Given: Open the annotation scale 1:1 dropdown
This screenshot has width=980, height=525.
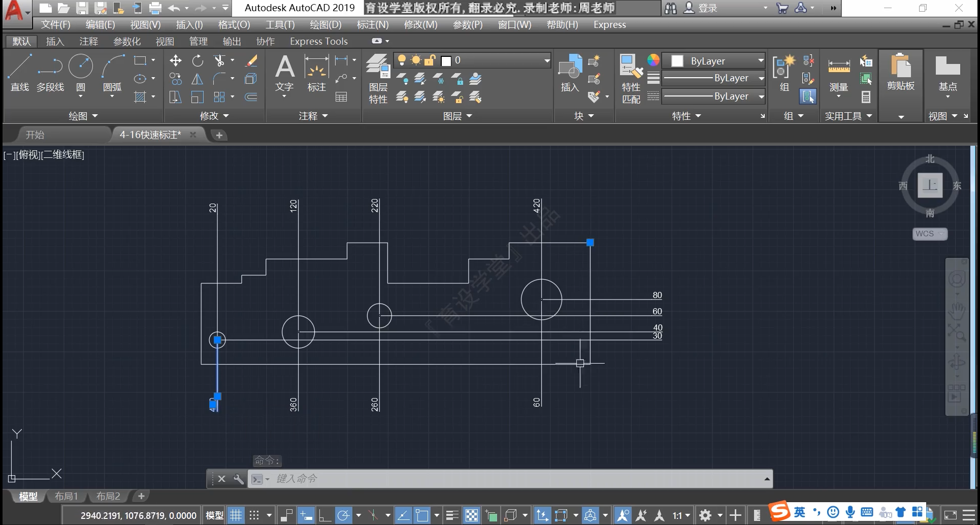Looking at the screenshot, I should (681, 515).
